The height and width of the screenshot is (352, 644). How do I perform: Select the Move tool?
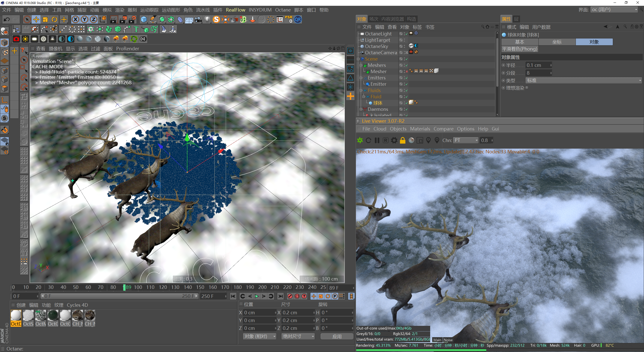tap(36, 19)
